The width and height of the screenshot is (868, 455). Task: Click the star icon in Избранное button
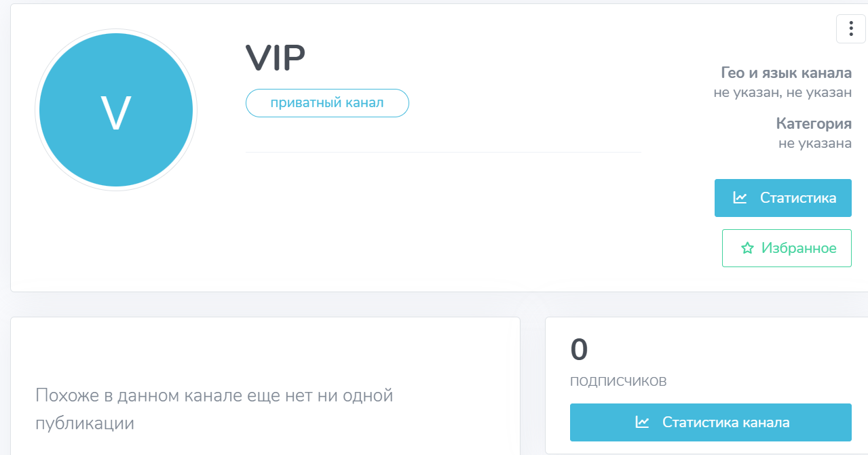click(x=747, y=248)
